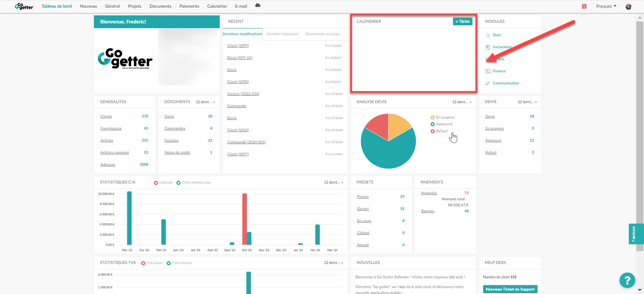
Task: Open the Statistiques C/A period dropdown
Action: [x=333, y=182]
